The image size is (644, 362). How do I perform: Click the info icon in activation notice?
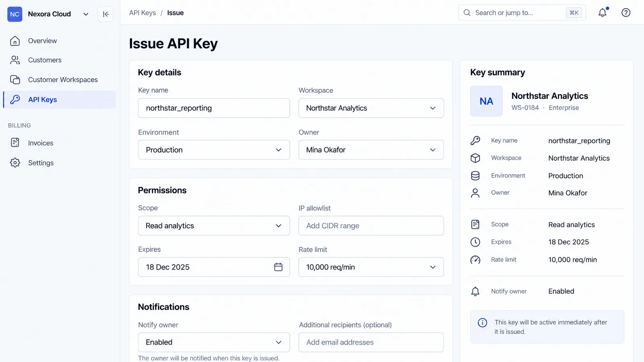tap(482, 323)
